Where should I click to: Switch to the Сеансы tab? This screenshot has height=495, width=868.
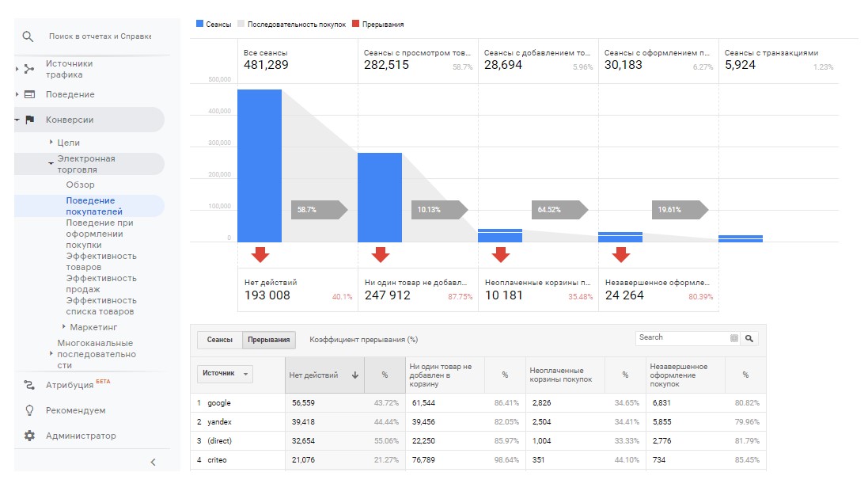220,340
